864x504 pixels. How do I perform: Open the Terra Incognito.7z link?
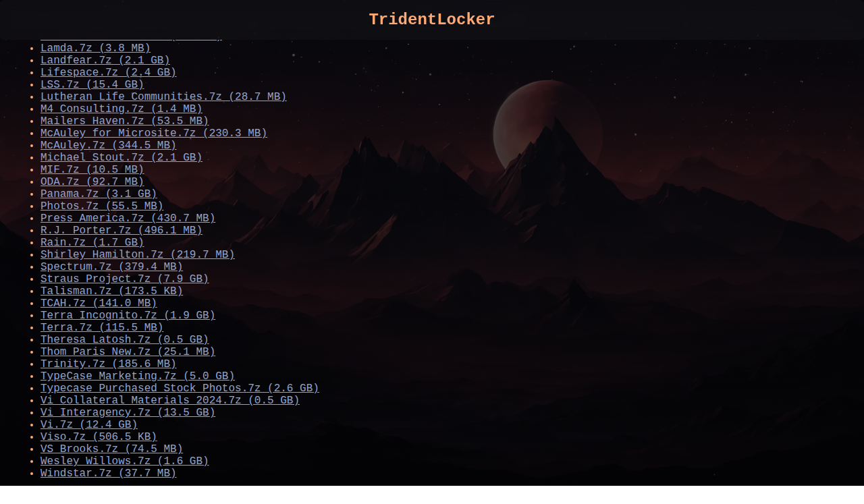click(128, 316)
